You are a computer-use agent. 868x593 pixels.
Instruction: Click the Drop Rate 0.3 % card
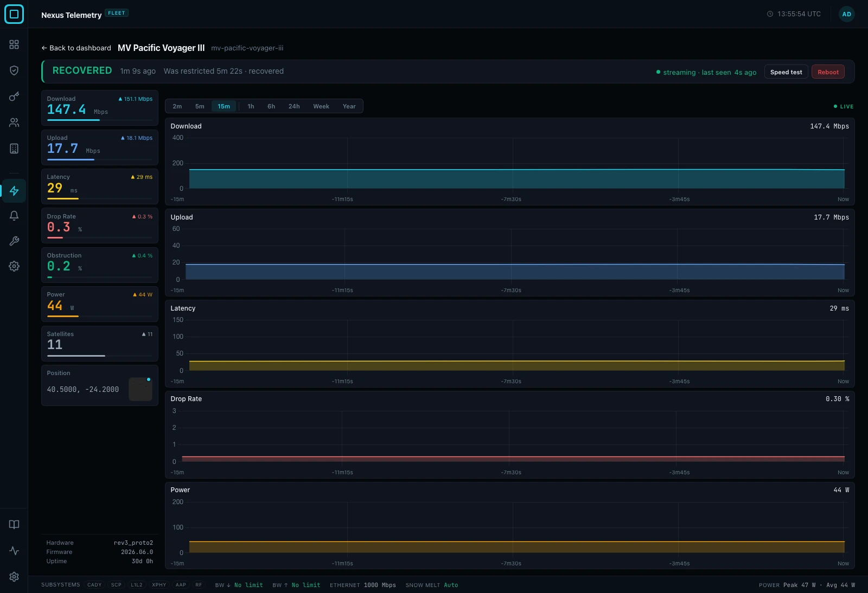100,225
